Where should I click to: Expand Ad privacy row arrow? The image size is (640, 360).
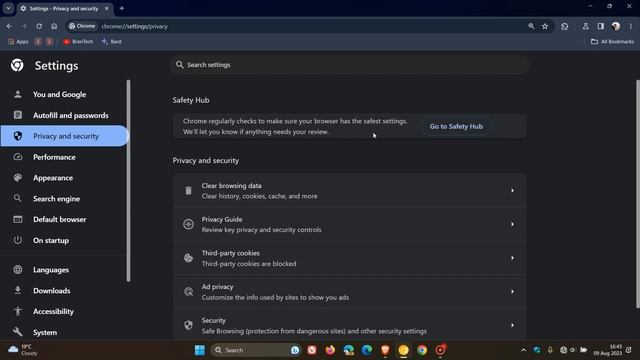pyautogui.click(x=512, y=292)
